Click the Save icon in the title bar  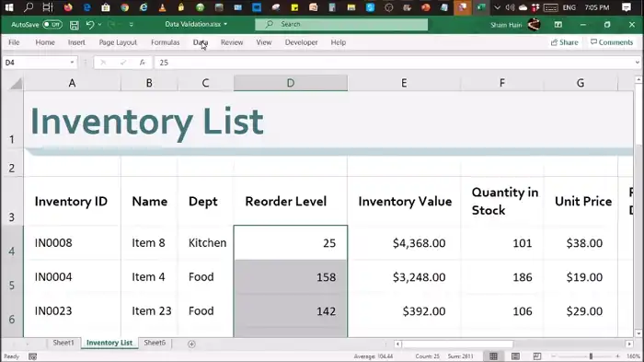coord(74,25)
